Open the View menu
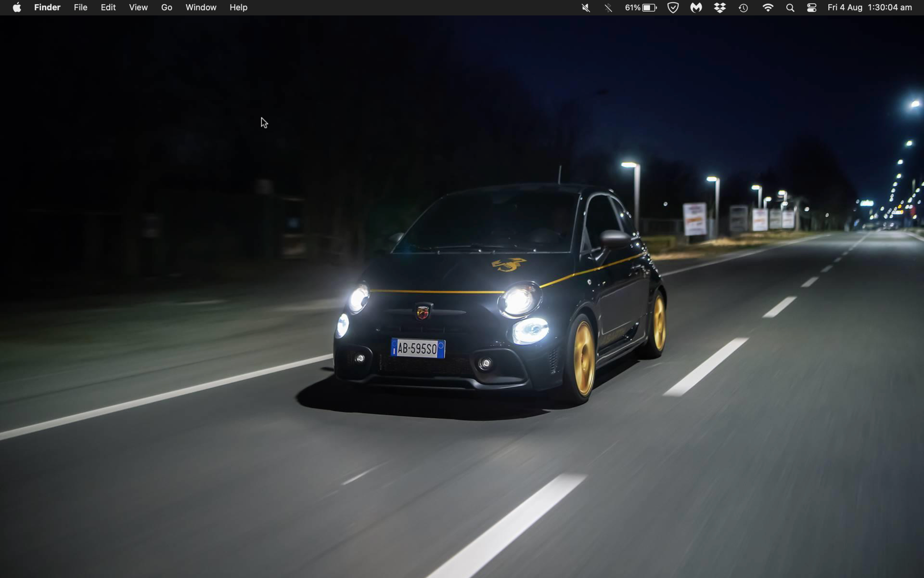 138,7
